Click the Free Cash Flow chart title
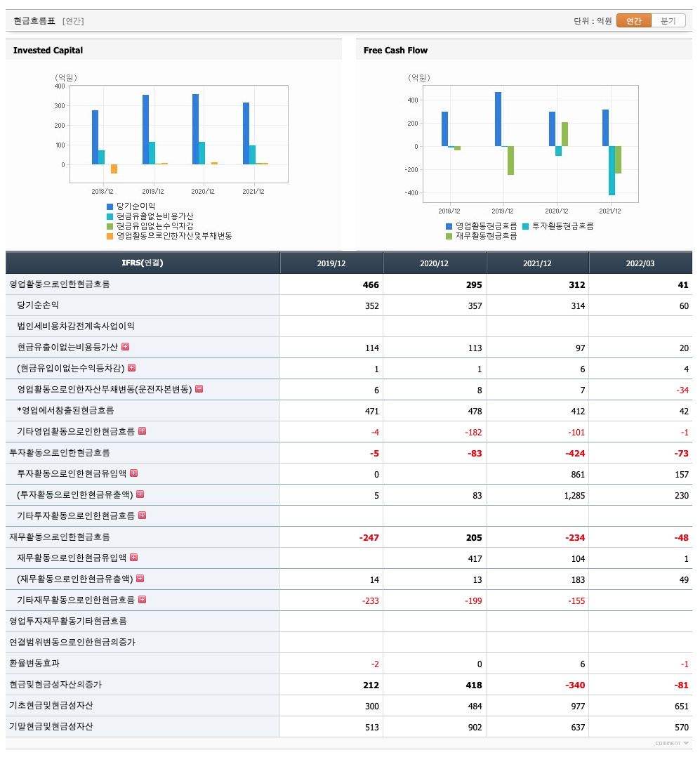 (x=395, y=50)
